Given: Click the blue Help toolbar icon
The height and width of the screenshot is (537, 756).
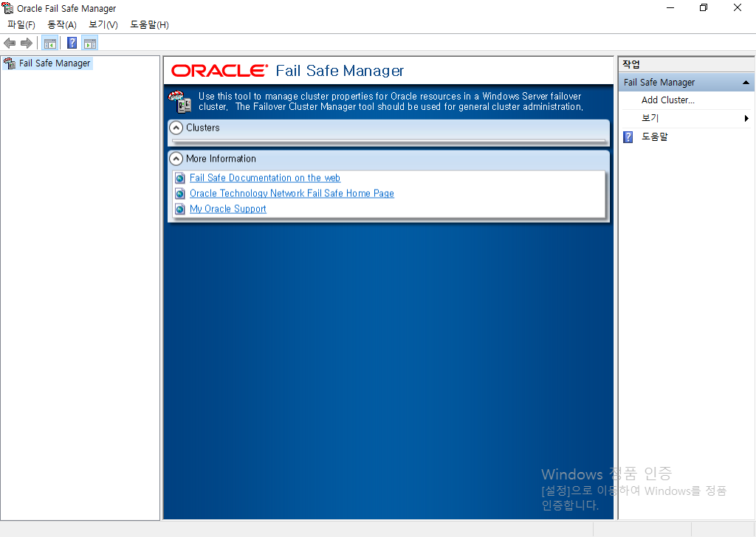Looking at the screenshot, I should click(72, 44).
